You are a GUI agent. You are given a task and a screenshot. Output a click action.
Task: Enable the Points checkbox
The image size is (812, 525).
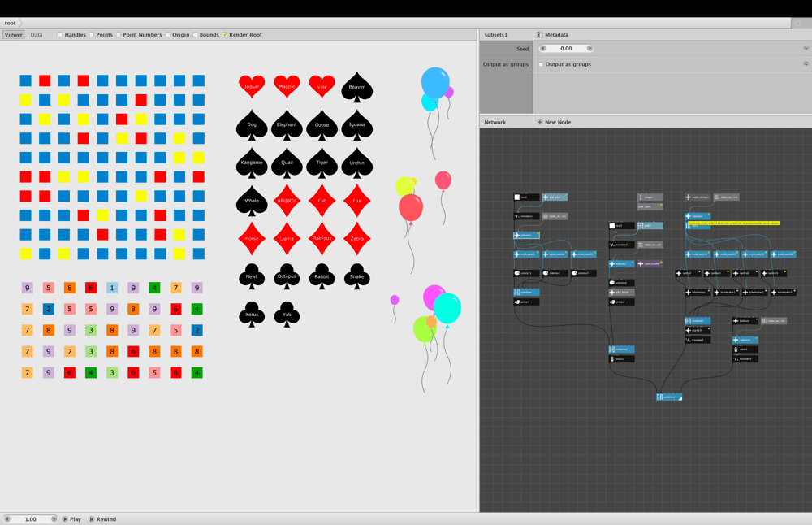[x=92, y=35]
